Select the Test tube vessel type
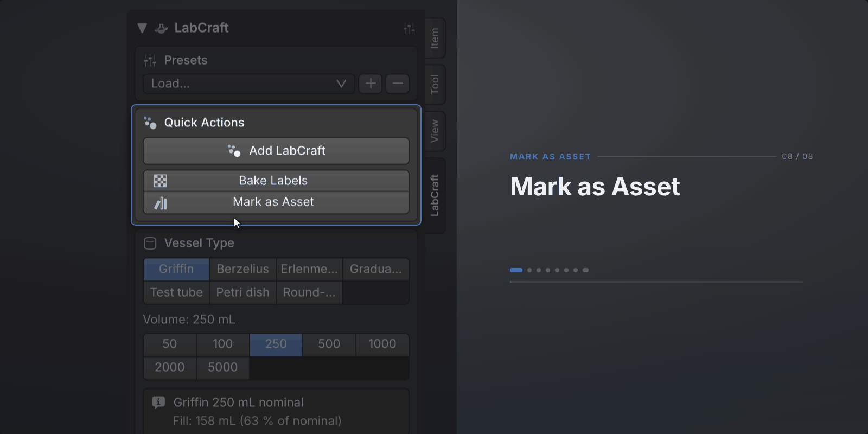 pos(176,292)
